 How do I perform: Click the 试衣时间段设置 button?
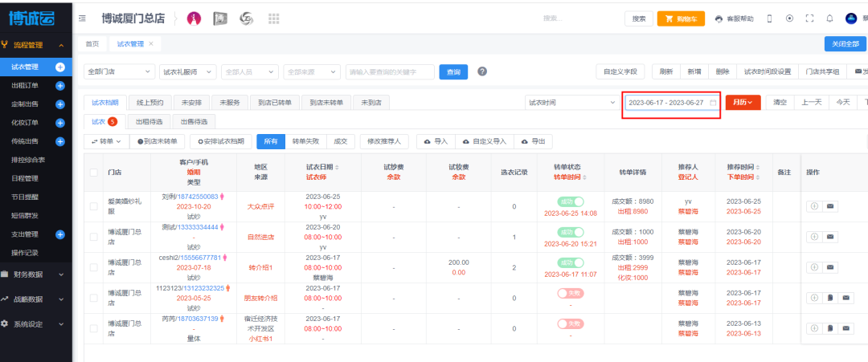coord(768,72)
